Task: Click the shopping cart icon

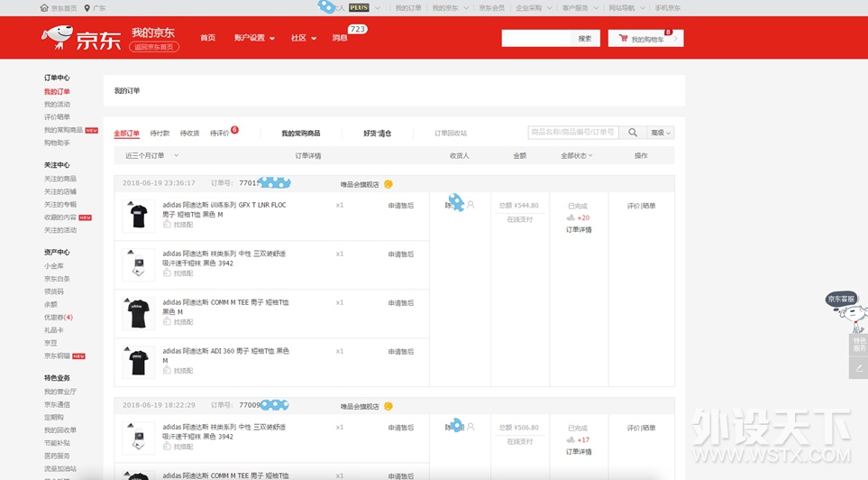Action: pos(623,39)
